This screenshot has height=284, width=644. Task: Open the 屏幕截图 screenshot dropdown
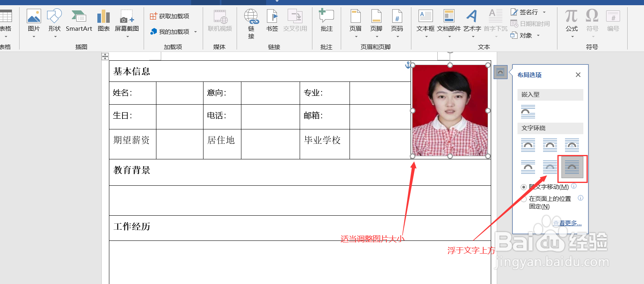coord(127,37)
